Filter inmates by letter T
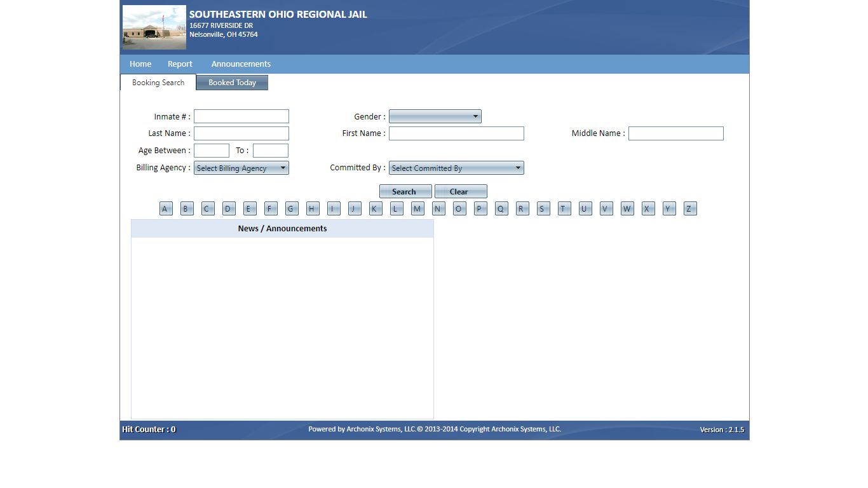The height and width of the screenshot is (488, 868). click(x=564, y=208)
